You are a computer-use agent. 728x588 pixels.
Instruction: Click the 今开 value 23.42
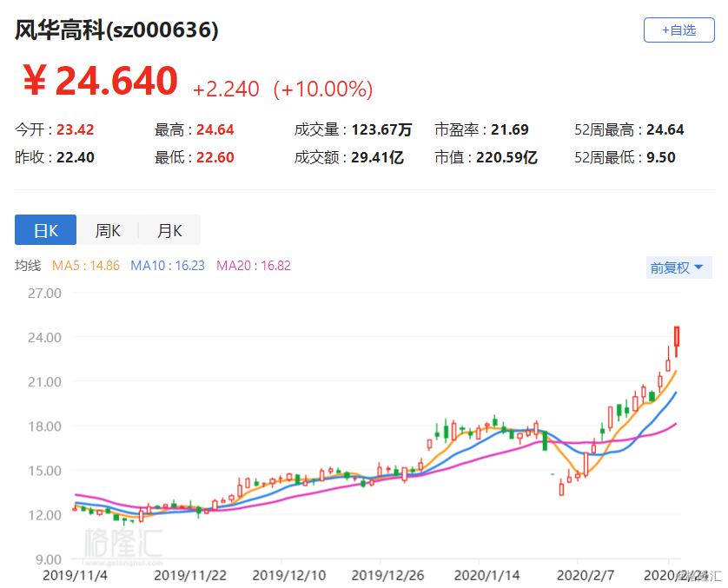(x=76, y=129)
